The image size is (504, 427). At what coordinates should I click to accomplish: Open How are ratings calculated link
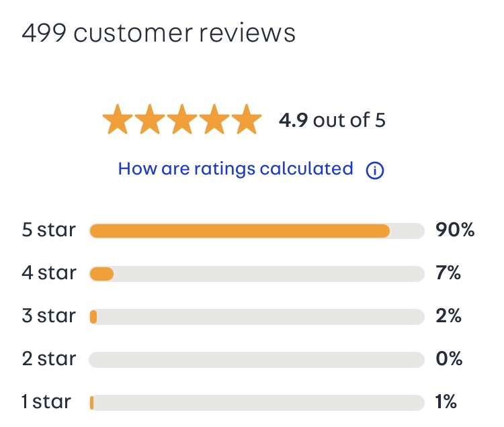click(x=236, y=169)
